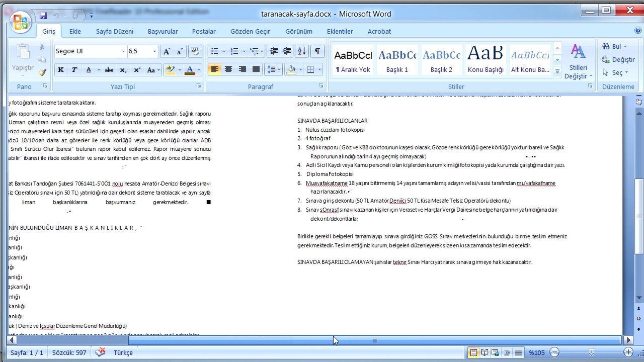
Task: Switch to Ekle tab
Action: click(x=75, y=31)
